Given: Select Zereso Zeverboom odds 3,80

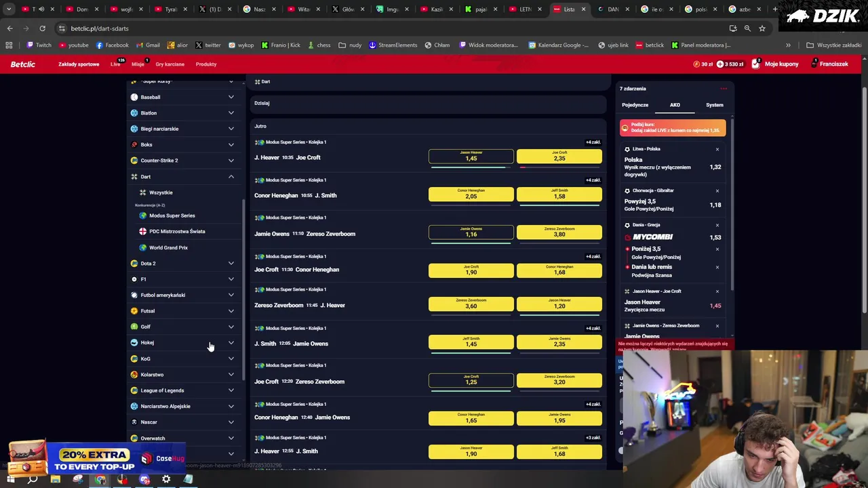Looking at the screenshot, I should pyautogui.click(x=559, y=232).
